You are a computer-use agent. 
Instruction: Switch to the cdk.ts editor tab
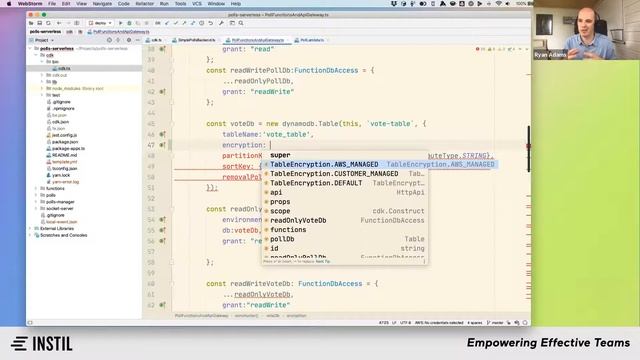point(154,40)
